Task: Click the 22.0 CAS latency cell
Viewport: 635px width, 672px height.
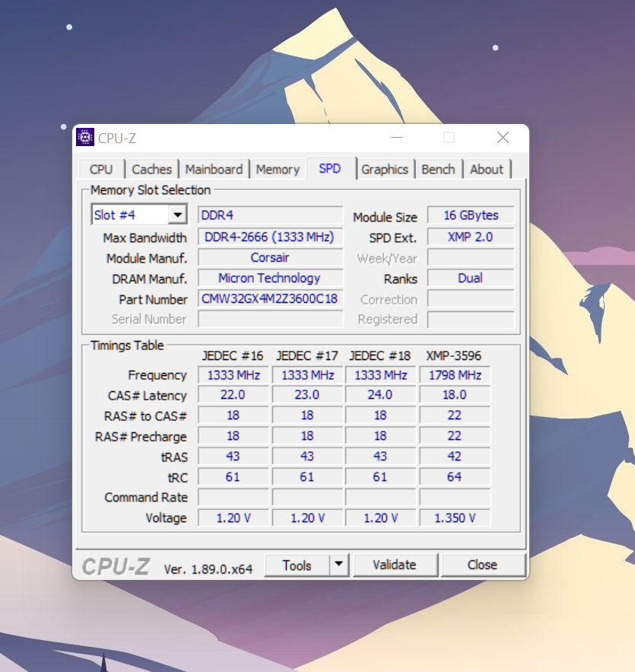Action: coord(233,395)
